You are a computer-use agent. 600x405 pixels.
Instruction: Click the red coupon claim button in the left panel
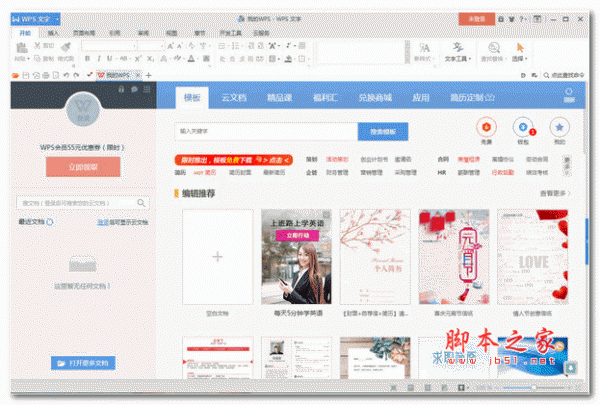tap(83, 167)
